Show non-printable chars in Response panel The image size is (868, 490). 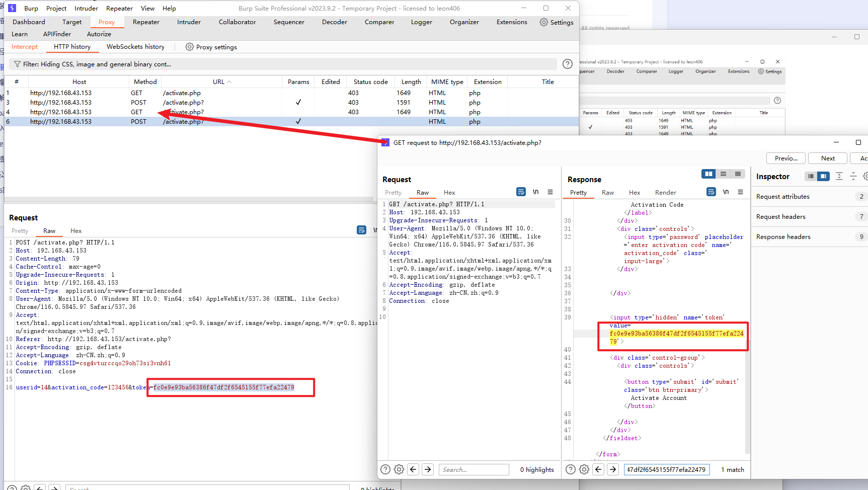click(x=726, y=192)
